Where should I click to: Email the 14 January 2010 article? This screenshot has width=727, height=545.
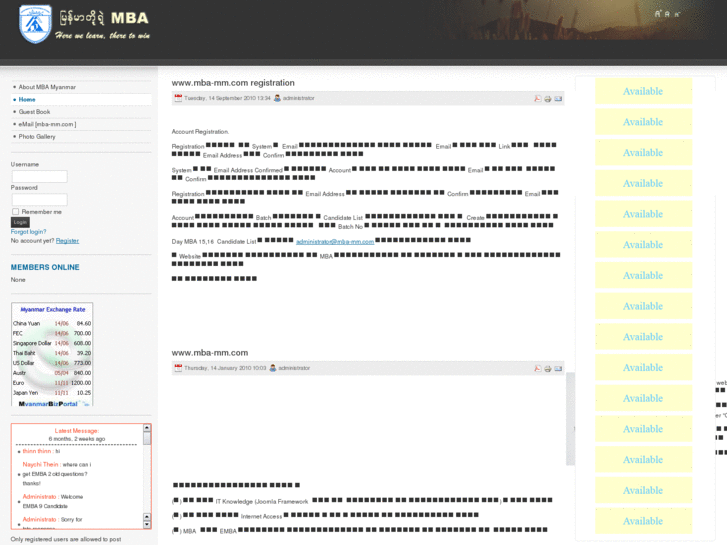(x=558, y=368)
